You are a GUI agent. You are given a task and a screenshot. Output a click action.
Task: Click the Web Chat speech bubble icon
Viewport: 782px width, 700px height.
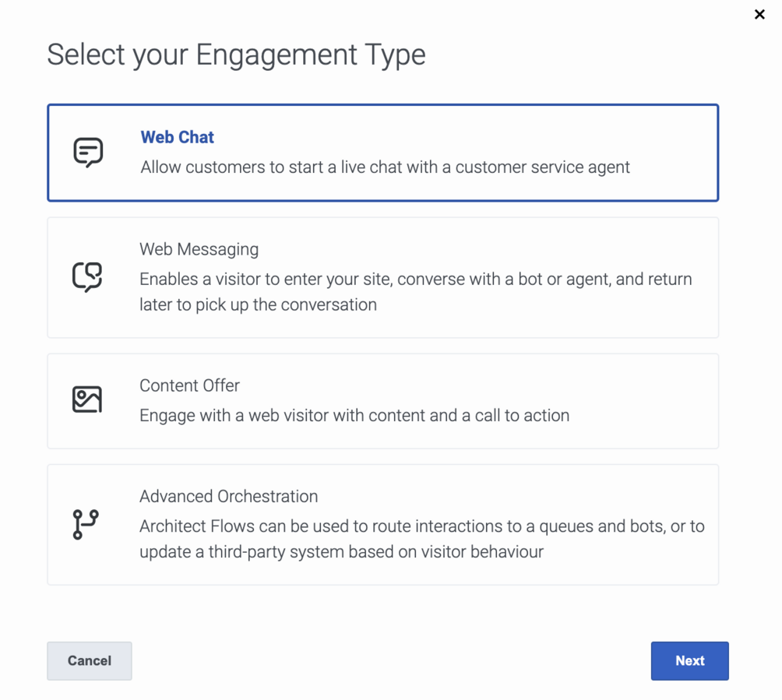point(88,152)
